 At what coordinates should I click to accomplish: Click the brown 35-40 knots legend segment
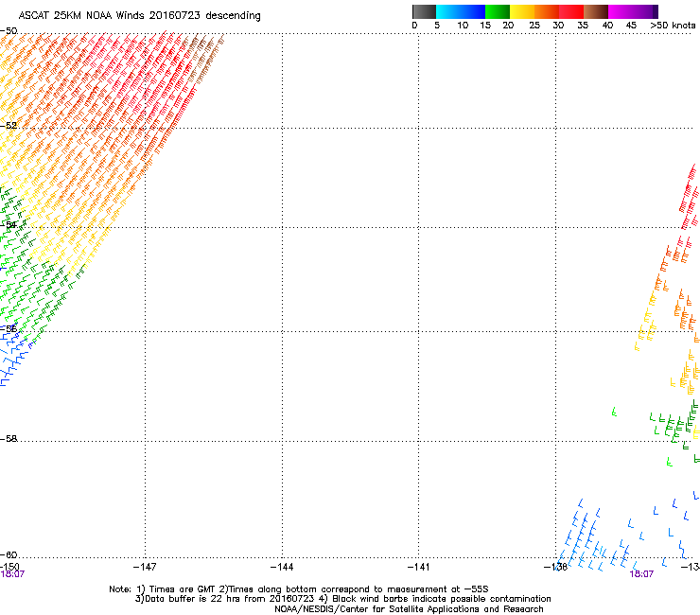596,11
